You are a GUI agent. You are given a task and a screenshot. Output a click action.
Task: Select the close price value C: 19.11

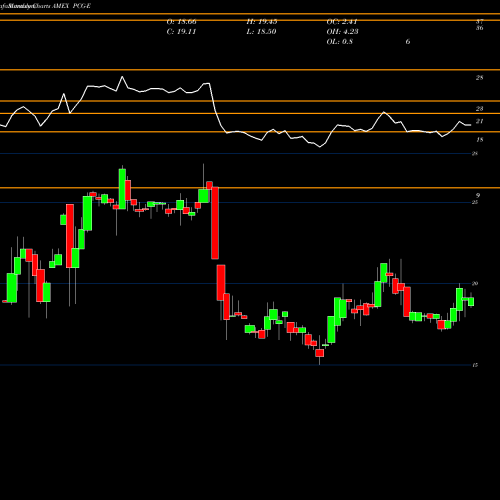coord(181,32)
